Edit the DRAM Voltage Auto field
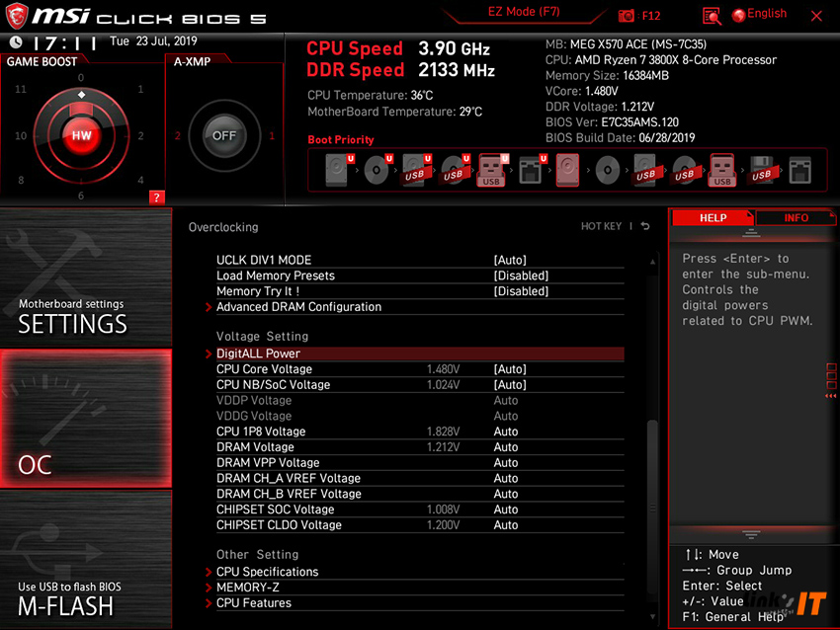Screen dimensions: 840x630 [x=506, y=447]
